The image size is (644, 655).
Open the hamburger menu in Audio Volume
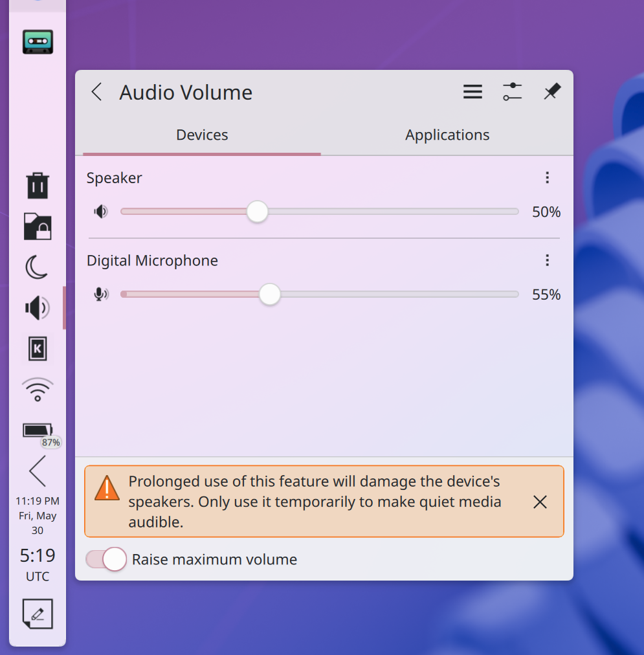pos(472,92)
